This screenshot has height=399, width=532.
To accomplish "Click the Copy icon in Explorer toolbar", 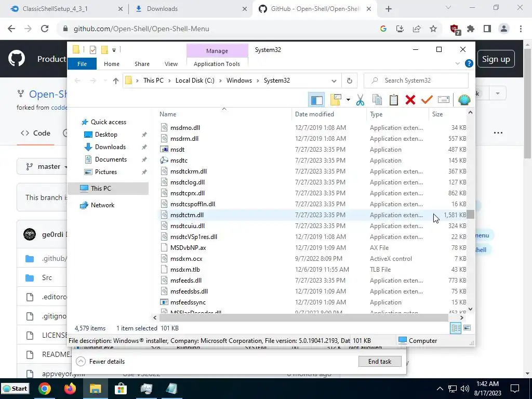I will point(377,100).
